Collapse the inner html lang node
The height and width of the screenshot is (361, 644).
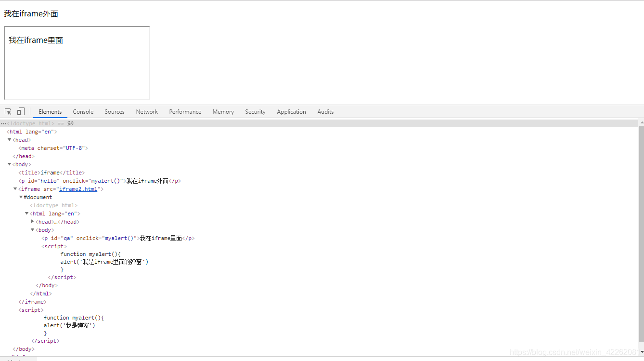[27, 214]
